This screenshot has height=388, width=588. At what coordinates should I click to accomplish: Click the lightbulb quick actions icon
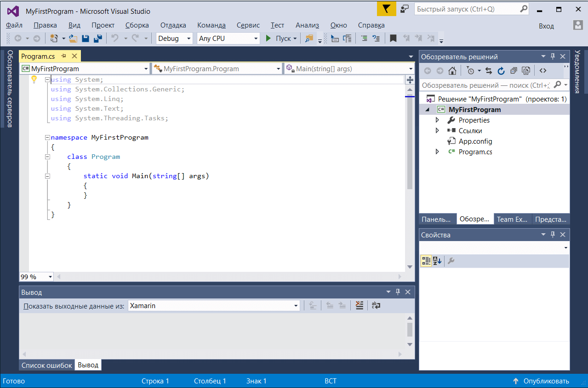pos(34,79)
